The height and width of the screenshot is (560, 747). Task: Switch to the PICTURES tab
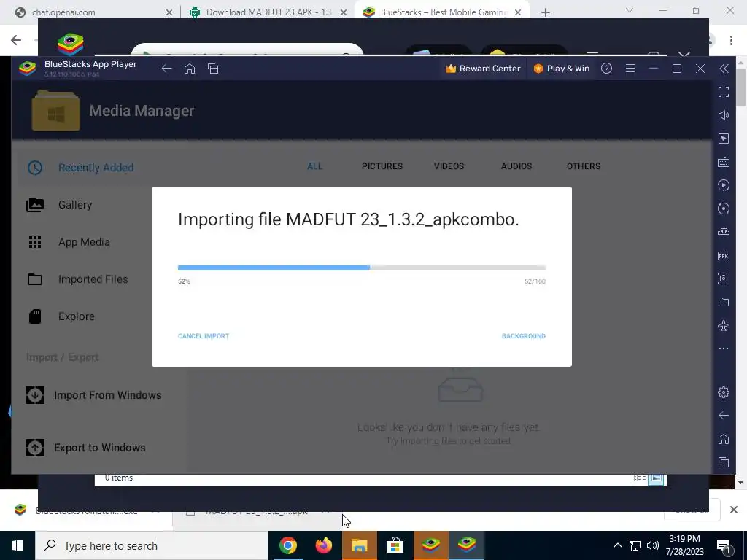(382, 166)
